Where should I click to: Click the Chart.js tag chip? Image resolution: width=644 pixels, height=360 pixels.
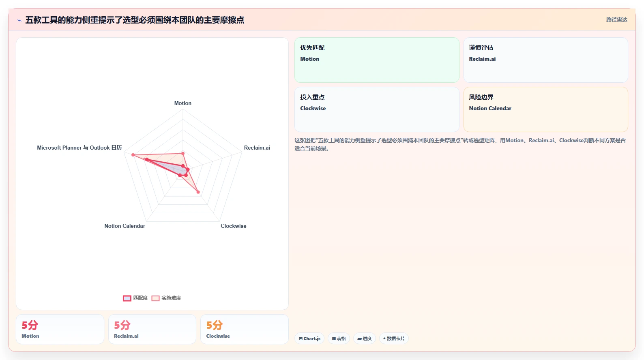coord(309,339)
